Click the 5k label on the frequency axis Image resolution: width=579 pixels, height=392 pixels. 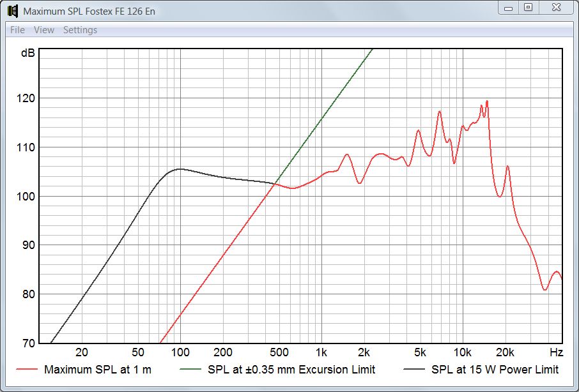tap(420, 352)
